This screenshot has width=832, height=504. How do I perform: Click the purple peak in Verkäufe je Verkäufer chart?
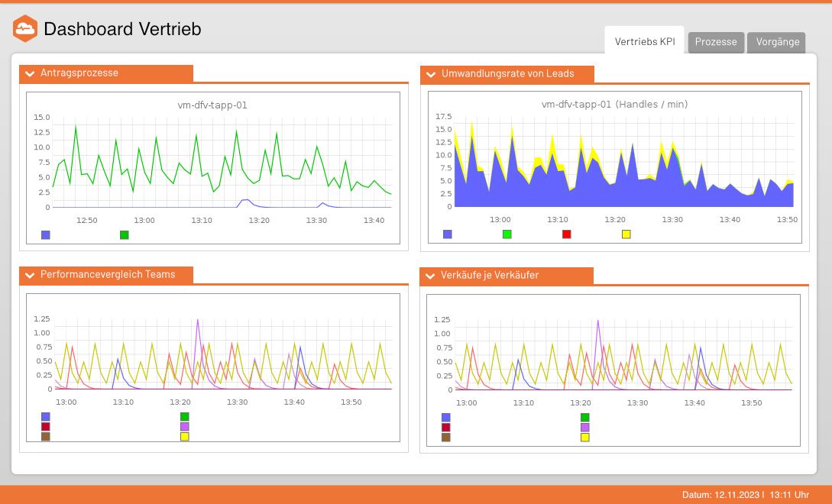click(598, 322)
